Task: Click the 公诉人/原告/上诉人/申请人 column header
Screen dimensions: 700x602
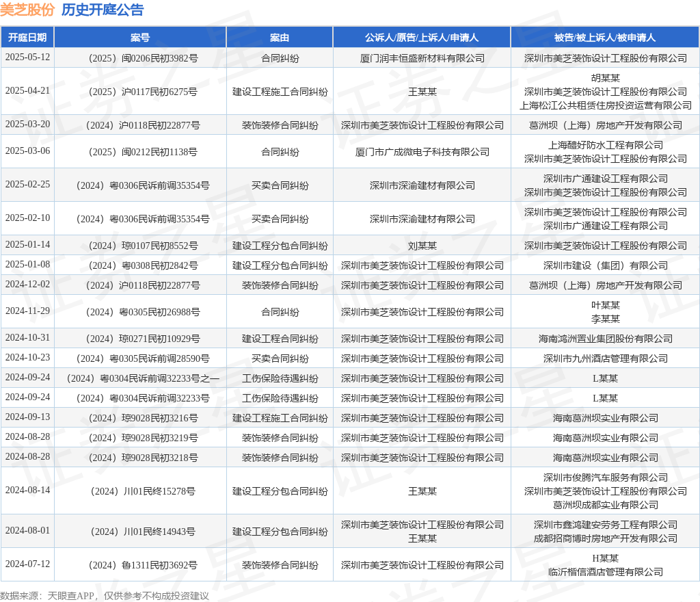Action: click(421, 38)
